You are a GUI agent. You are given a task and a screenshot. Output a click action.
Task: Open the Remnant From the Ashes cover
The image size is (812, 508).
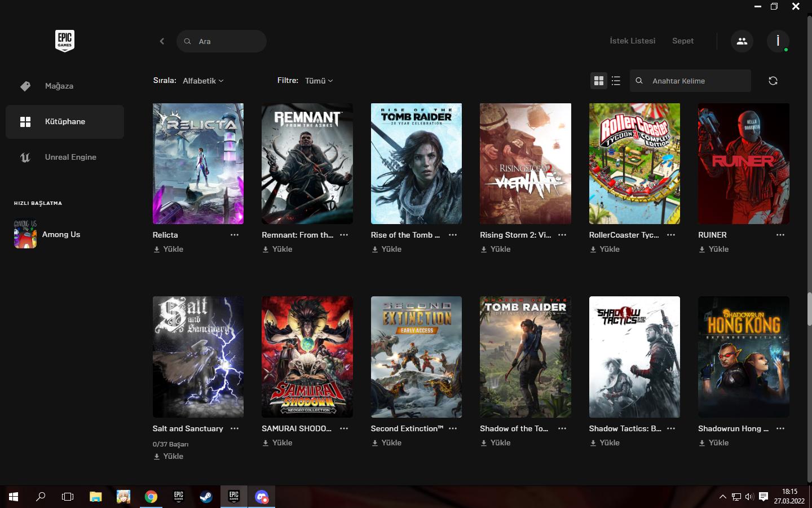(307, 164)
